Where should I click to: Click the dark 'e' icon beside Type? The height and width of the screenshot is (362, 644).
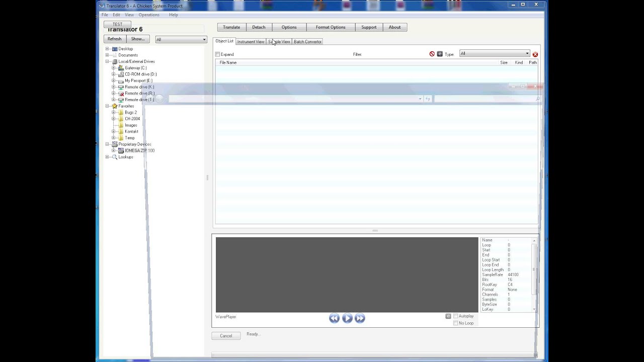tap(440, 54)
